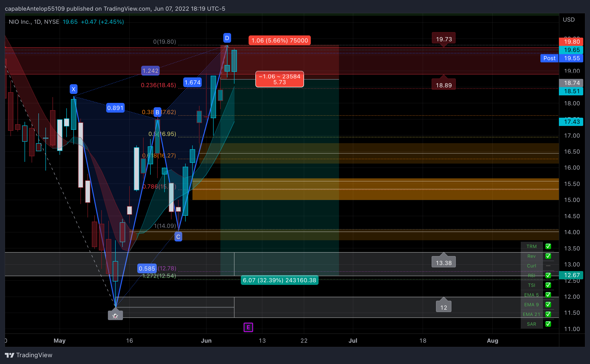Click the 17.43 price axis tag

pos(571,122)
